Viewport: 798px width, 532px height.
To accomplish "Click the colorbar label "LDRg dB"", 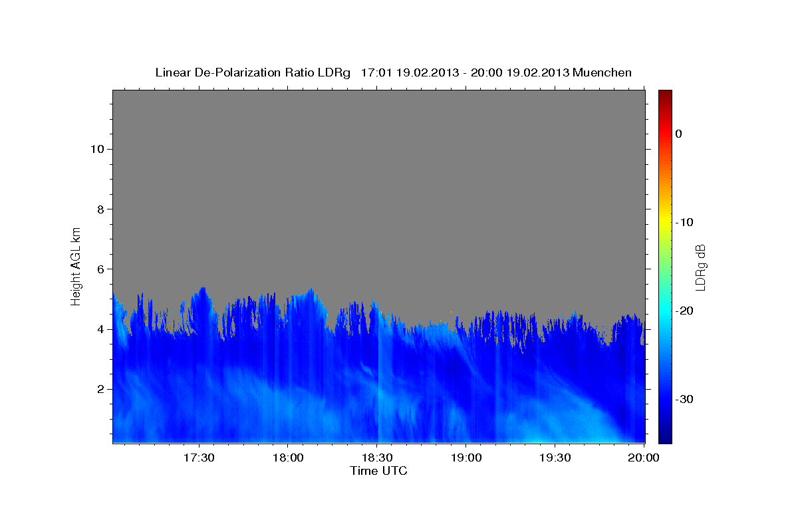I will pyautogui.click(x=700, y=267).
